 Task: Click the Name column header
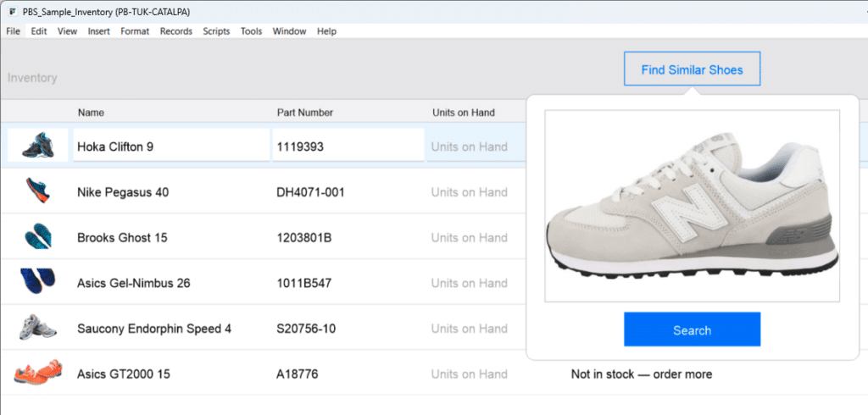click(x=91, y=113)
